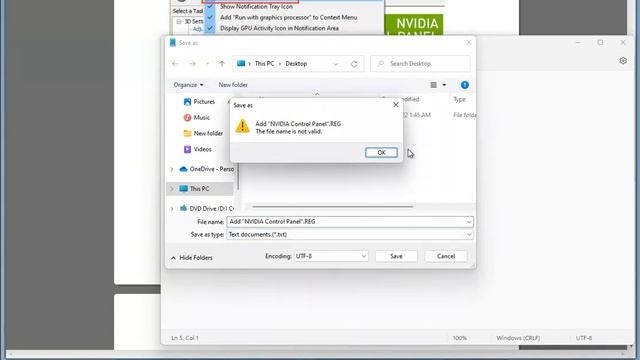This screenshot has height=360, width=640.
Task: Select New folder in navigation pane
Action: (208, 133)
